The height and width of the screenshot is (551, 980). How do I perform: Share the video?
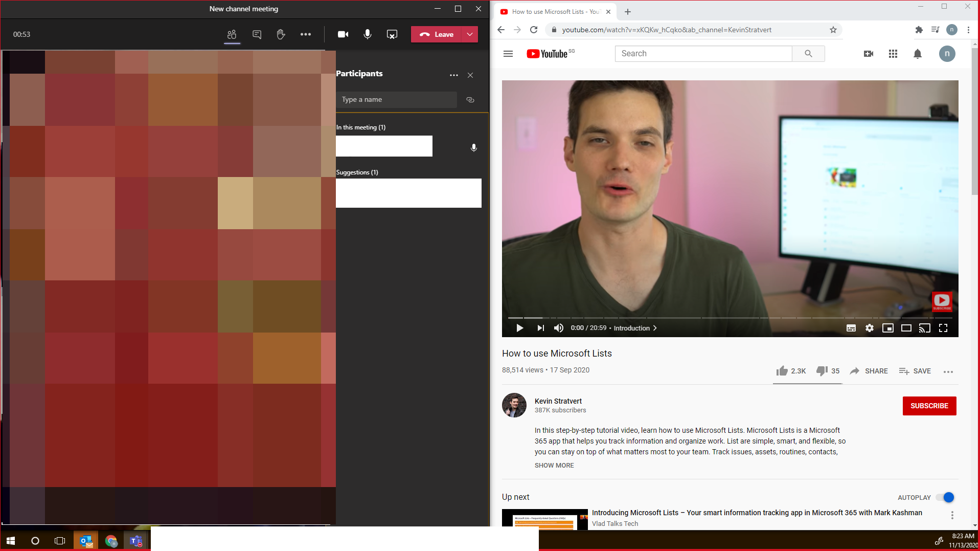[869, 371]
